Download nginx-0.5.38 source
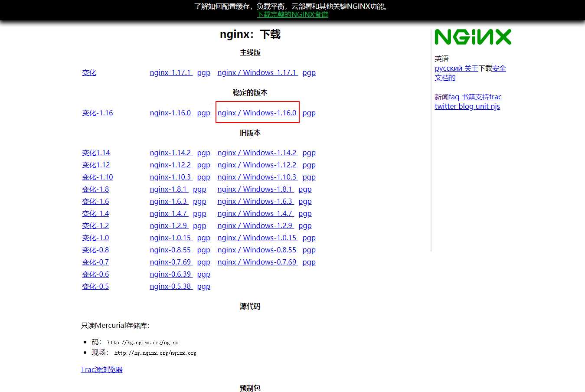Screen dimensions: 585x392 coord(171,286)
